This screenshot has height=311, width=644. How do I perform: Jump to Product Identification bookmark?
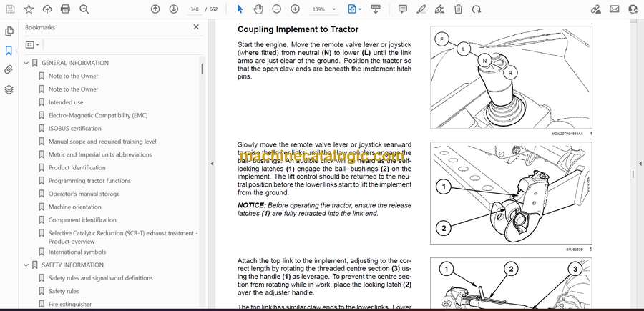pyautogui.click(x=77, y=168)
